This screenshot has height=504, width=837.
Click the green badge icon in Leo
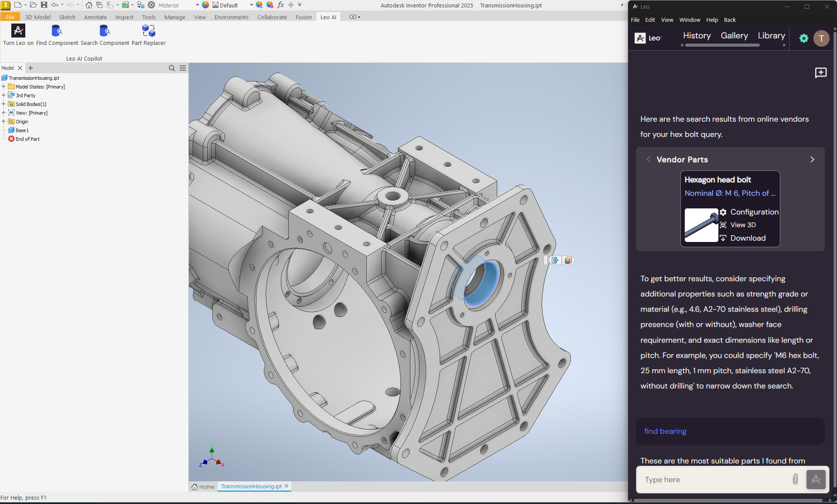click(803, 38)
